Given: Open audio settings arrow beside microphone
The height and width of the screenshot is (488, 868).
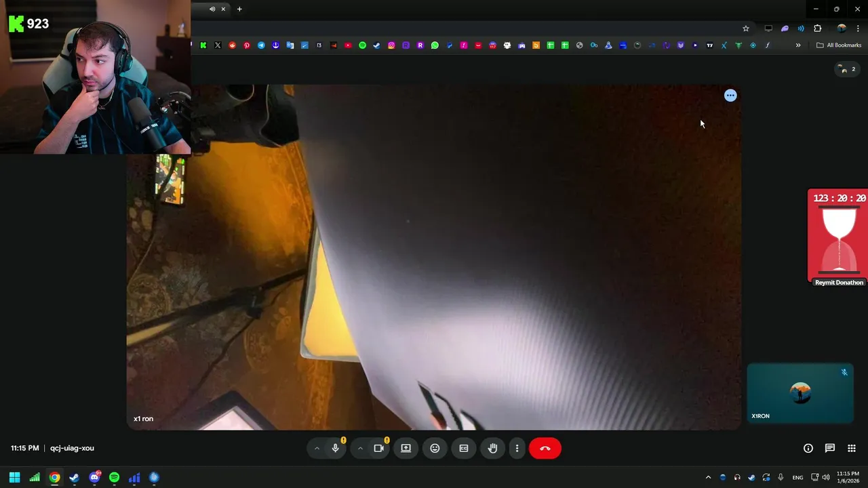Looking at the screenshot, I should [317, 448].
